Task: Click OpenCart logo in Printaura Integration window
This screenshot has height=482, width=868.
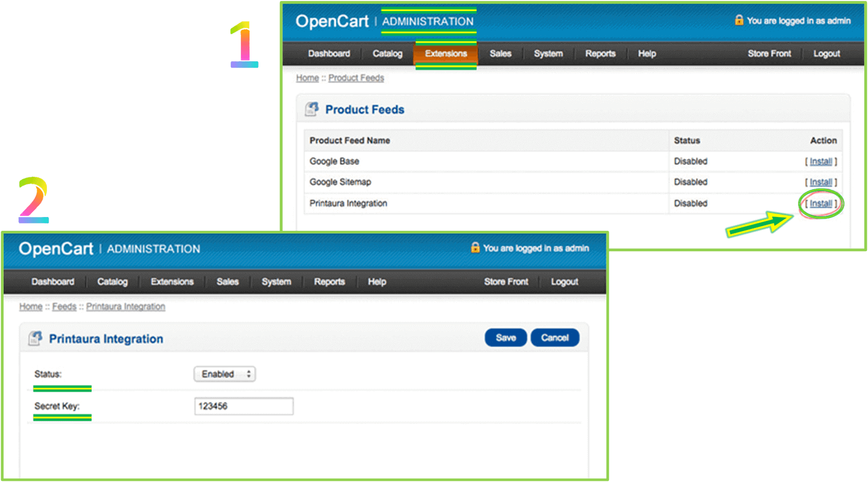Action: 56,248
